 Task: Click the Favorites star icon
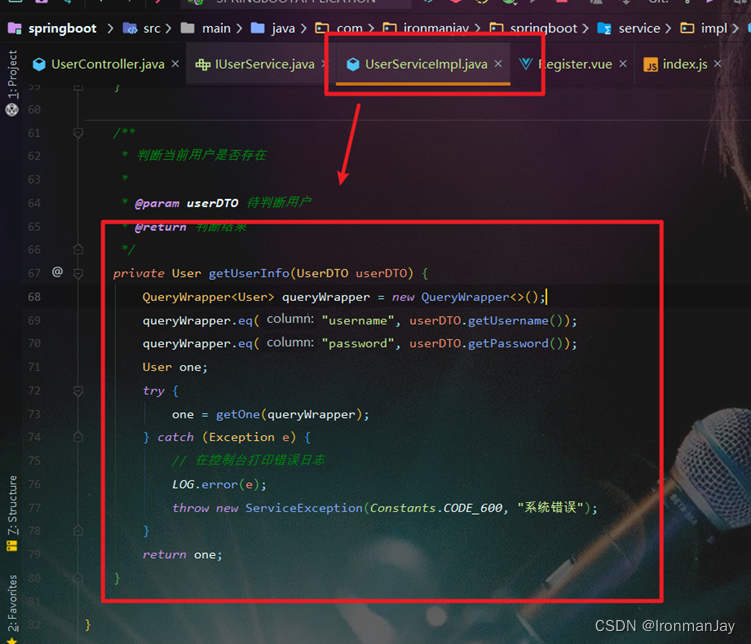(12, 640)
